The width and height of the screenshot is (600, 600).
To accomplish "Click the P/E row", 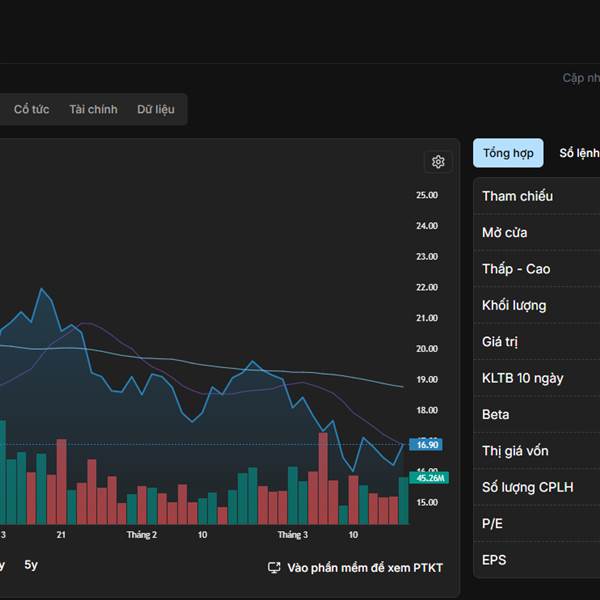I will click(538, 523).
